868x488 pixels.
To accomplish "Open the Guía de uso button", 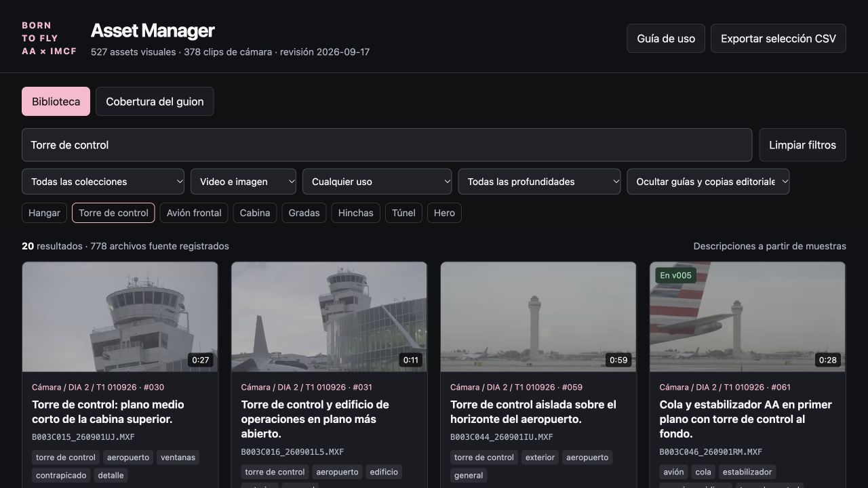I will (x=666, y=39).
